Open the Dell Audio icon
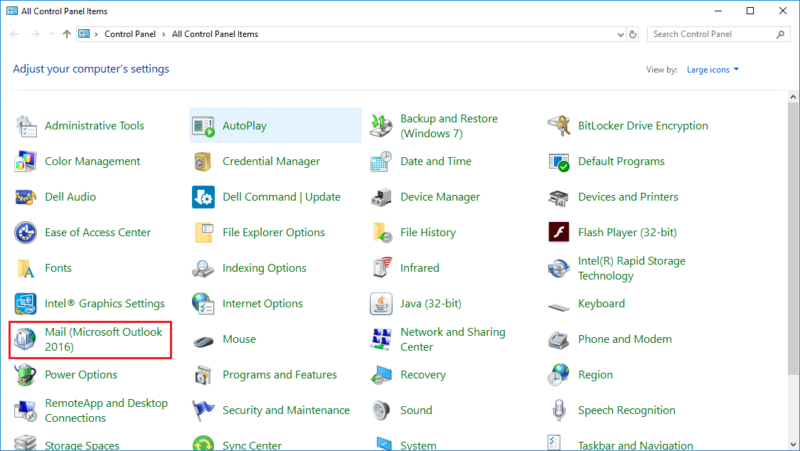The image size is (800, 451). pos(26,197)
